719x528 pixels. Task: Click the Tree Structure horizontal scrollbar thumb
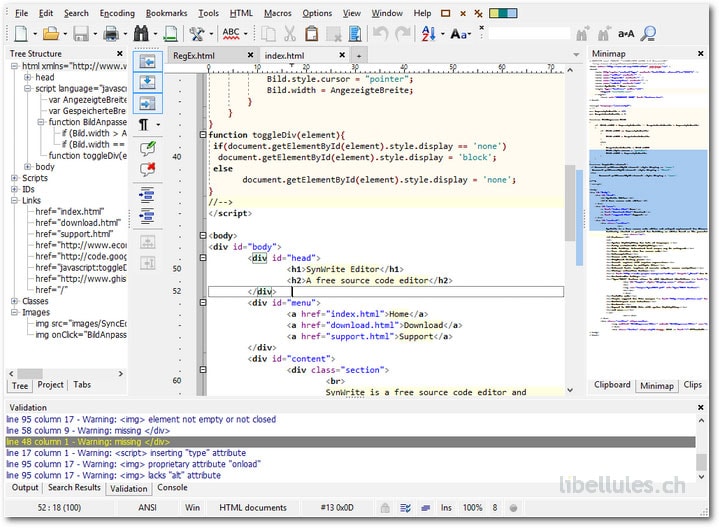[30, 373]
